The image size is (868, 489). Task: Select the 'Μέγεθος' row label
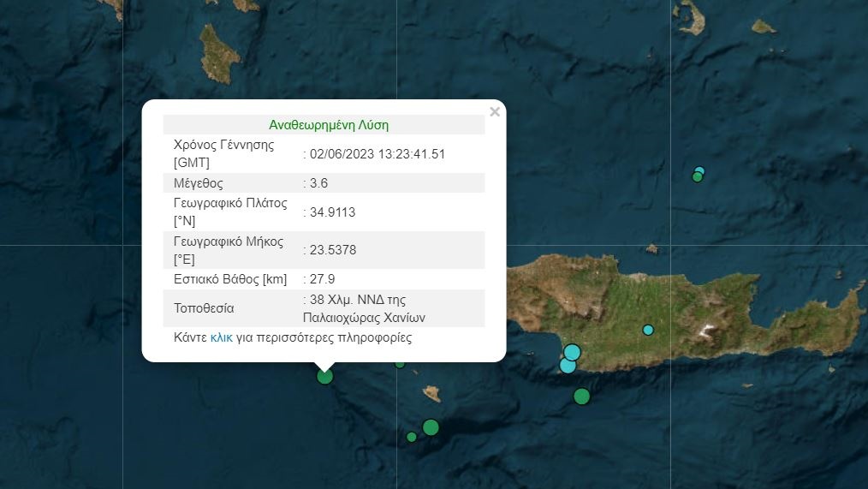pos(199,183)
